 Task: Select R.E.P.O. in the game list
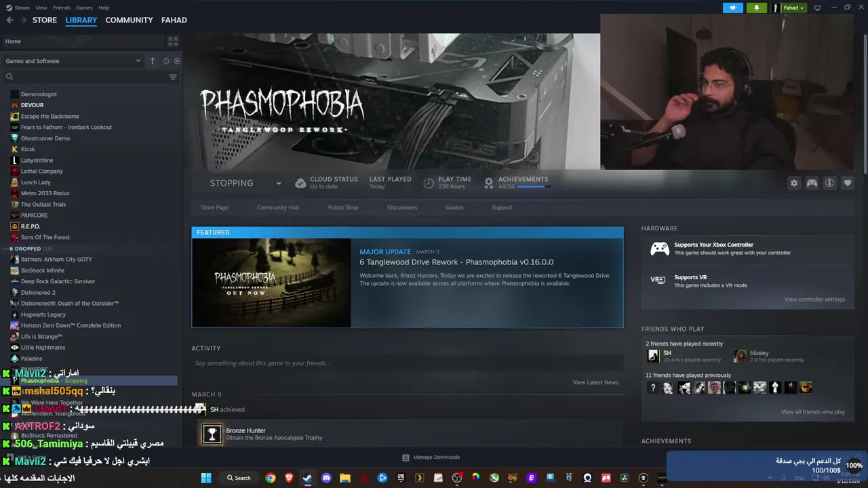[x=31, y=226]
